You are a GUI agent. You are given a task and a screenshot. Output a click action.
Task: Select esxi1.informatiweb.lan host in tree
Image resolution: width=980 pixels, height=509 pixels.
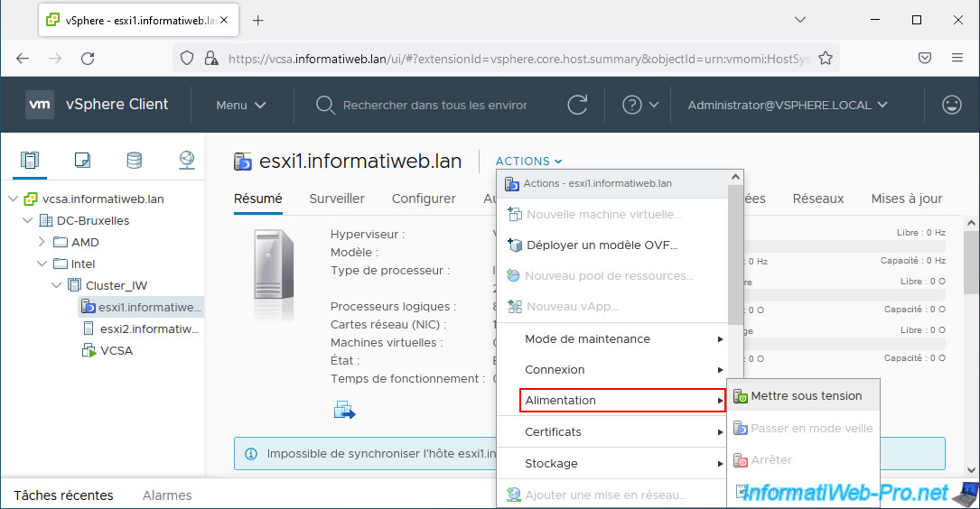coord(141,307)
